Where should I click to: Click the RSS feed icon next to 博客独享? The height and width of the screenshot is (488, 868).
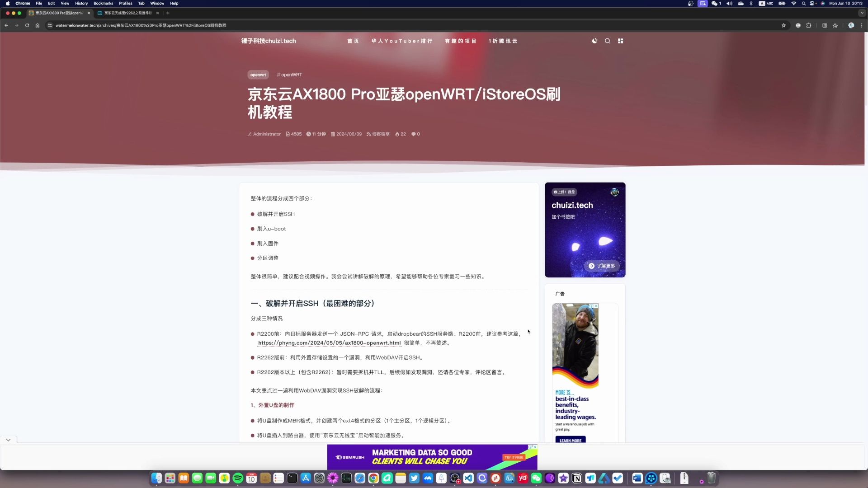click(x=368, y=134)
